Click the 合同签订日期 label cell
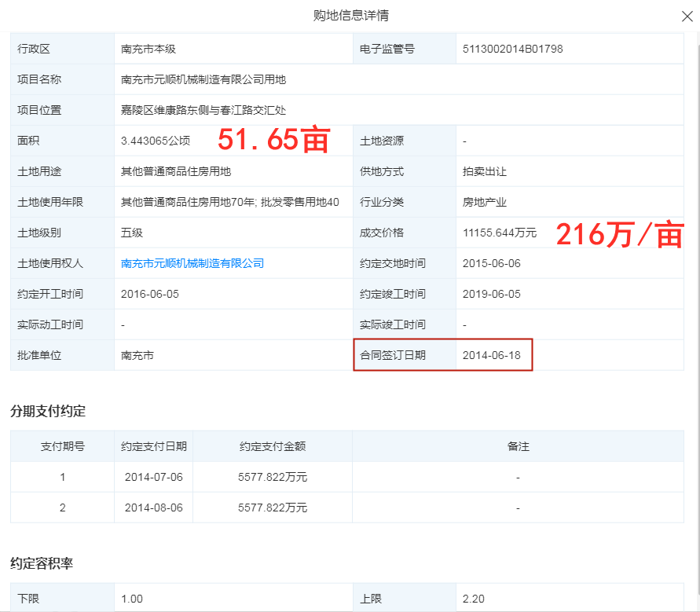Image resolution: width=700 pixels, height=612 pixels. [x=405, y=355]
